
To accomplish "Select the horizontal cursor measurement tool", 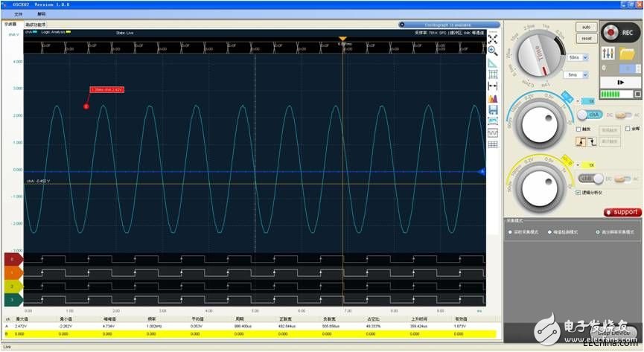I will tap(492, 86).
